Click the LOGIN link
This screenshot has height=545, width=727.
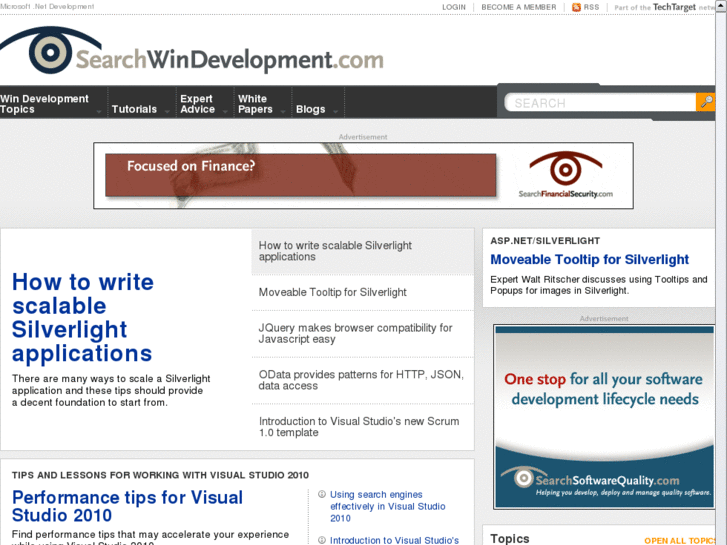453,7
